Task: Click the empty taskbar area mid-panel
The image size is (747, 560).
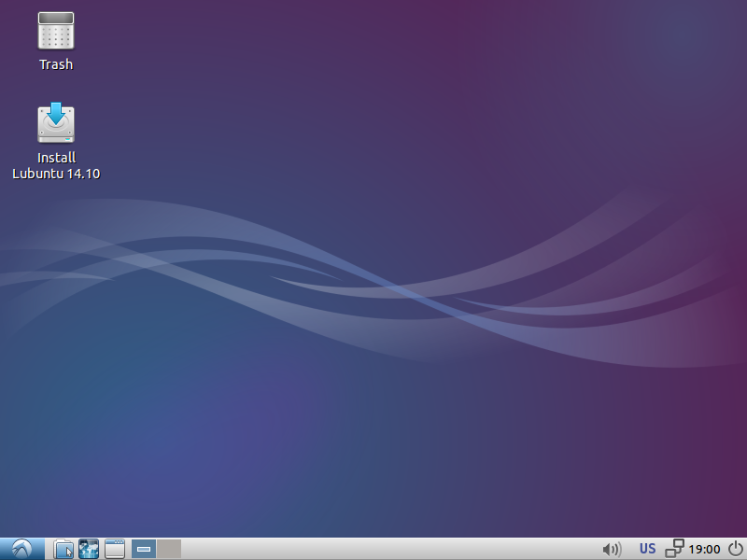Action: click(x=373, y=549)
